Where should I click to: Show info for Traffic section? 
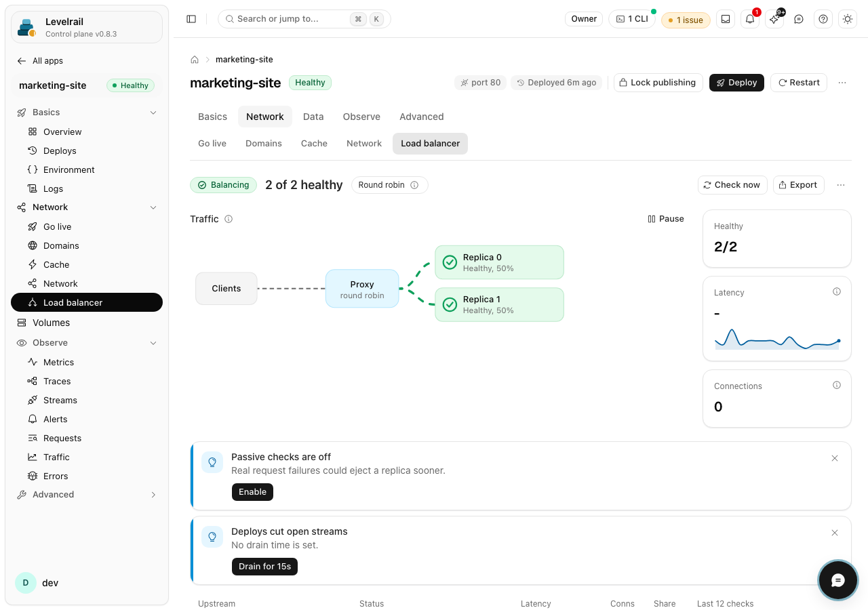click(x=229, y=219)
